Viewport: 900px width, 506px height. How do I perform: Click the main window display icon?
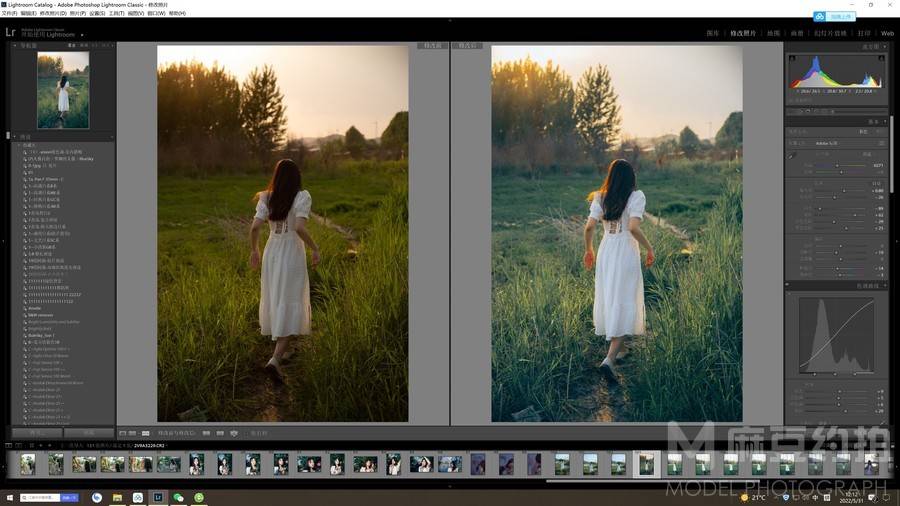click(9, 445)
